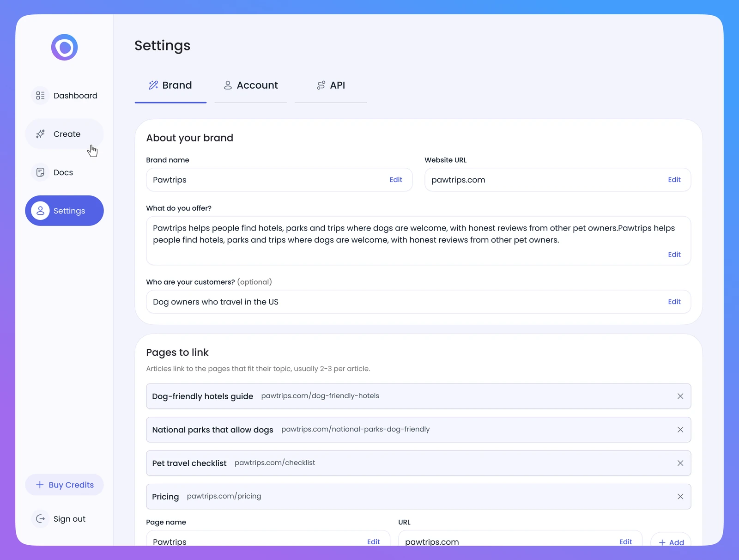
Task: Edit the Brand name field
Action: (396, 180)
